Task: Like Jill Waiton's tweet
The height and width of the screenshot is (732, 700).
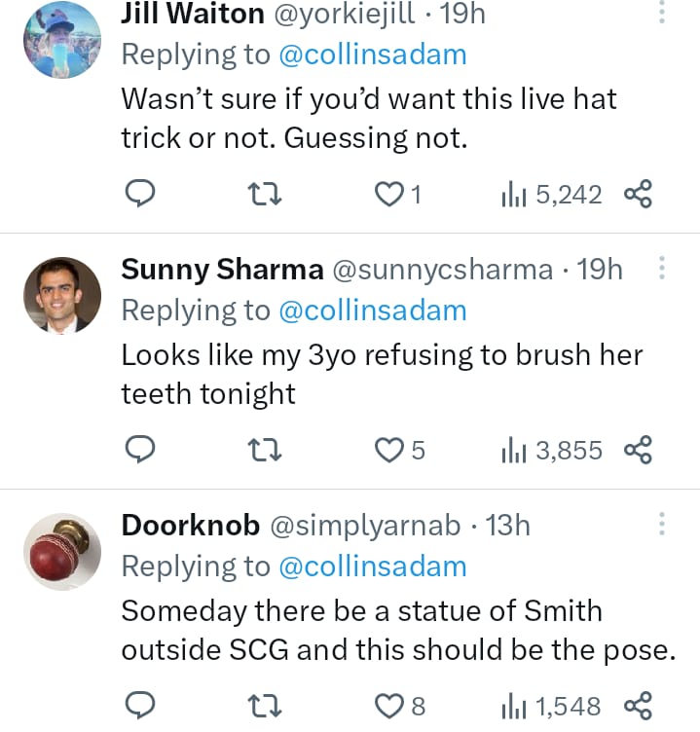Action: (390, 195)
